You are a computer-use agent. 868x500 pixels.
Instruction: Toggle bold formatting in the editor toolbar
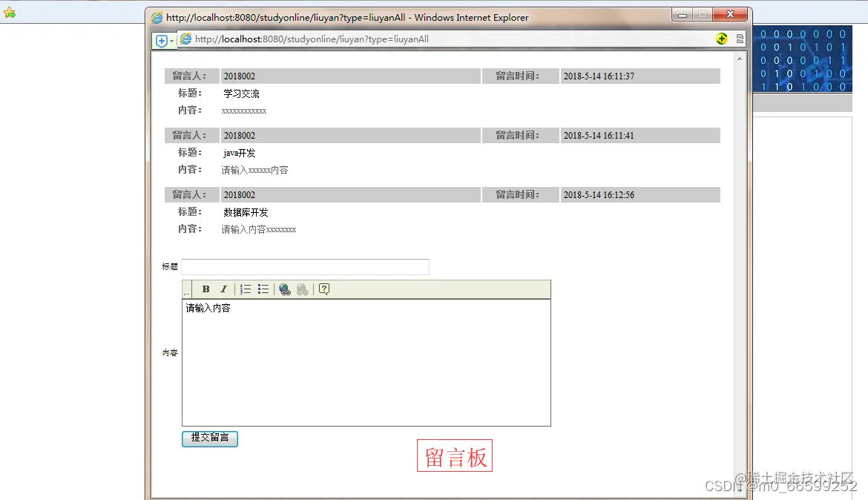click(206, 289)
